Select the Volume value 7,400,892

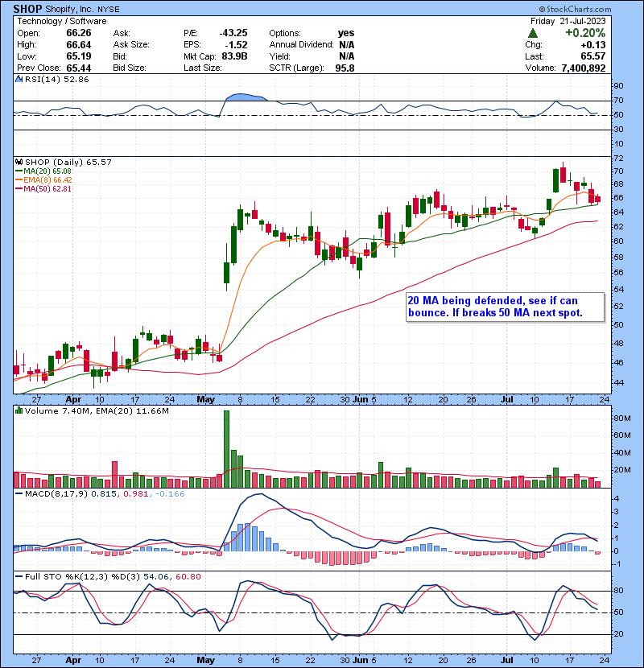click(x=584, y=68)
